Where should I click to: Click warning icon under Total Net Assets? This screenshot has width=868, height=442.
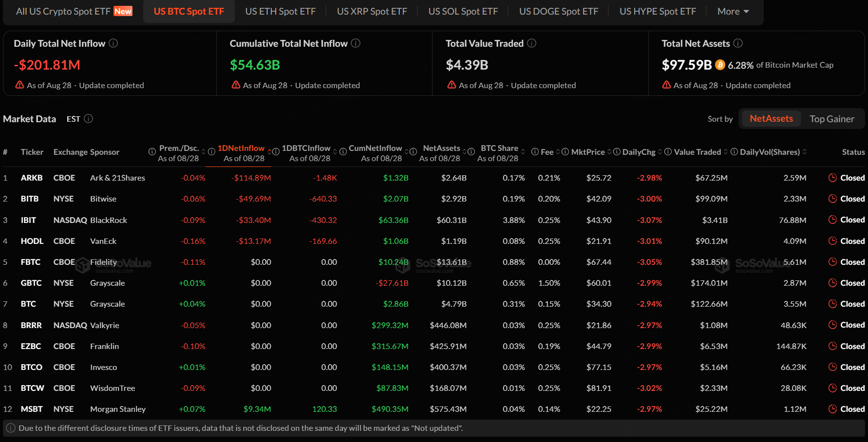[667, 85]
